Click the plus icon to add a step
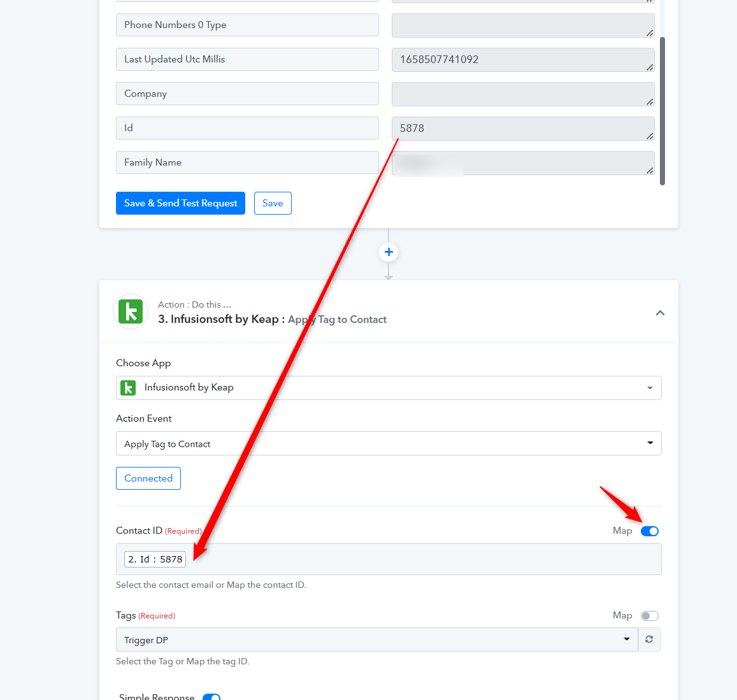Viewport: 737px width, 700px height. coord(388,252)
